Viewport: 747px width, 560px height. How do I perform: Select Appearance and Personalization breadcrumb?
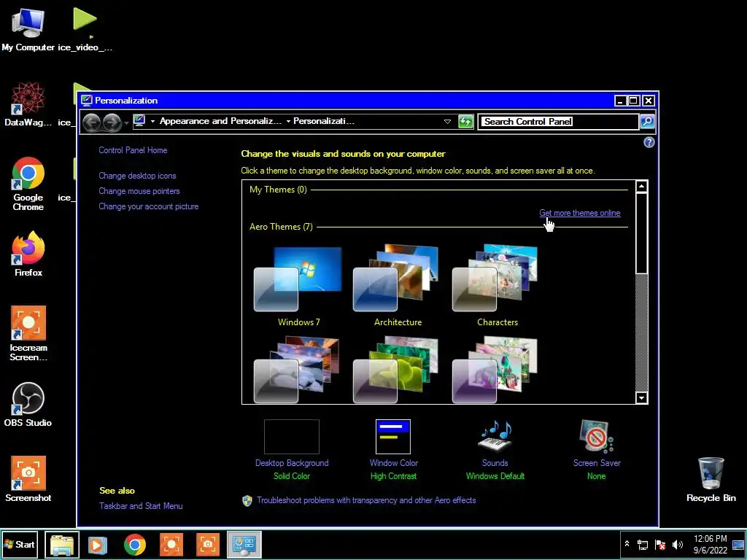click(x=220, y=121)
